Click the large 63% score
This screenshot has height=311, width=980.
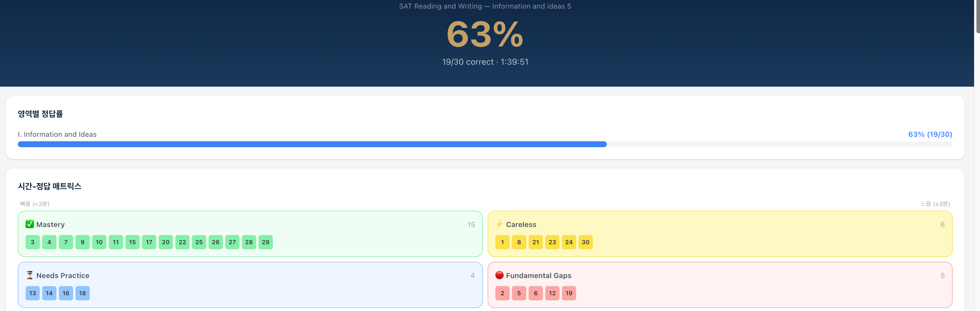pos(485,34)
